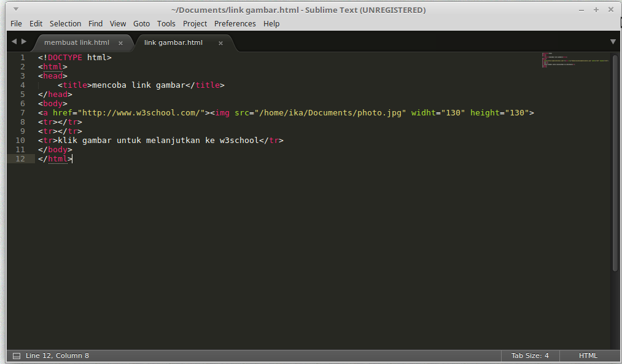Click line number 1 in gutter

(23, 58)
